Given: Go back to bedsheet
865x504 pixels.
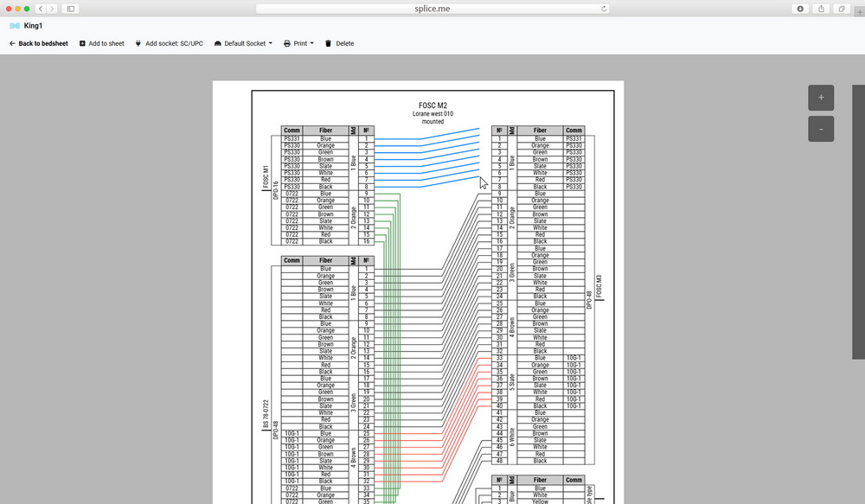Looking at the screenshot, I should point(39,43).
